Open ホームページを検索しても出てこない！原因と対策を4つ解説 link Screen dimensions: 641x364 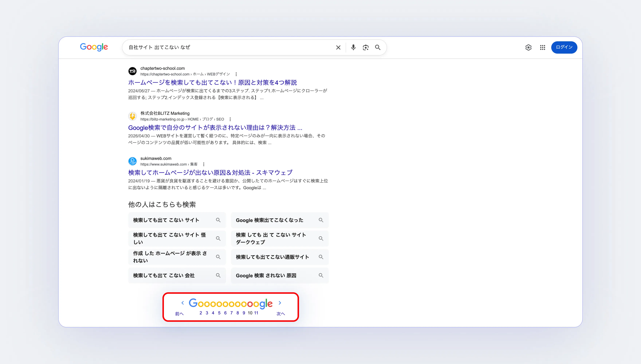point(212,82)
